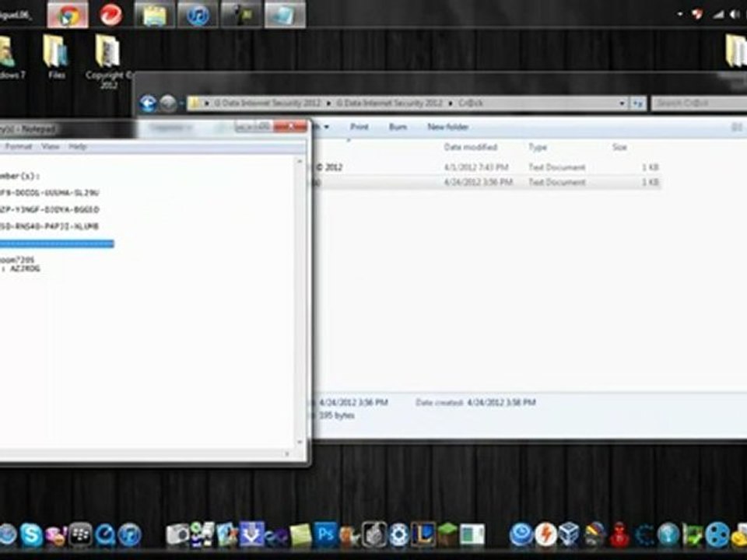Click the serial ending in SL29U

pos(50,193)
